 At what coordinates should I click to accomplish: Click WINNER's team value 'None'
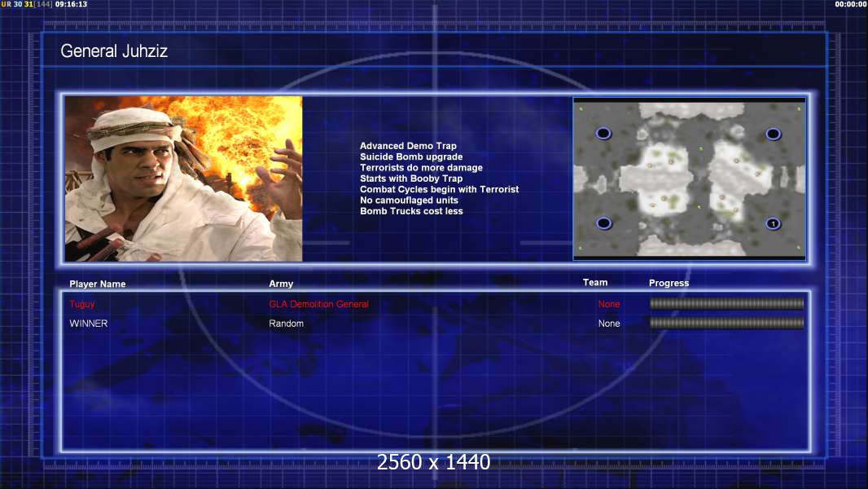point(609,324)
